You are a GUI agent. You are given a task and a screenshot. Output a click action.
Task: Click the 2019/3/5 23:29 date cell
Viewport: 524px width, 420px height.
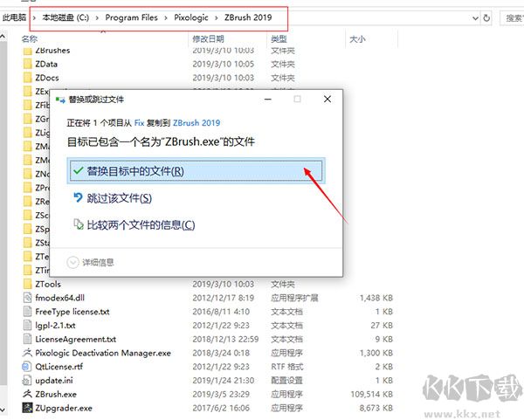coord(221,394)
